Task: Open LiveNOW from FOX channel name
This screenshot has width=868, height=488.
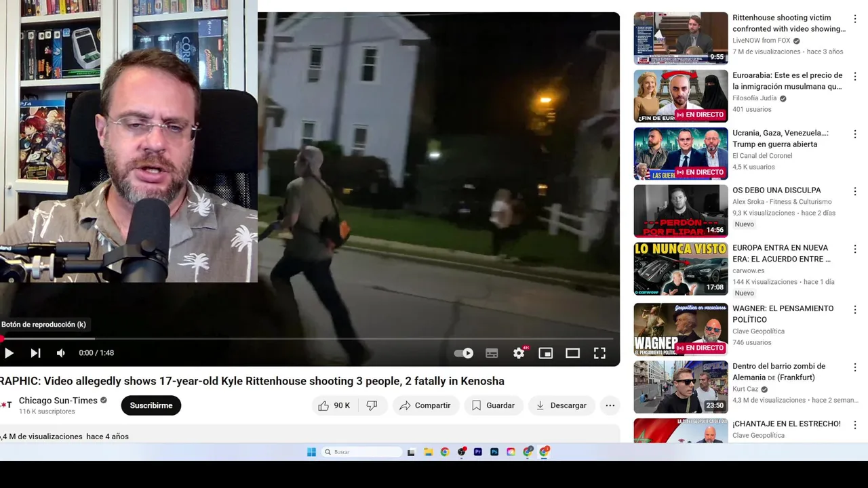Action: point(762,41)
